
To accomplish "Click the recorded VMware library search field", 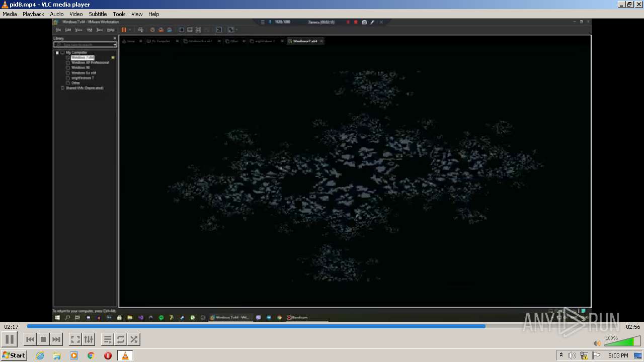I will 85,45.
